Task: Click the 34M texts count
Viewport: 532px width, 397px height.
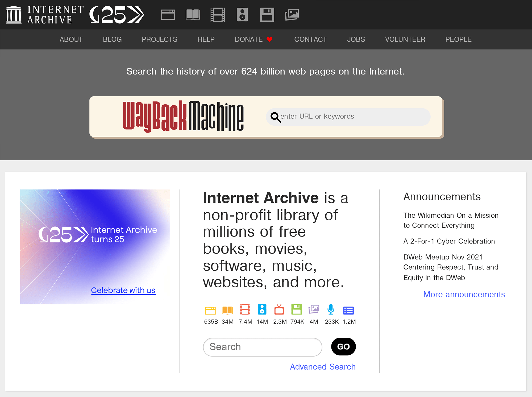Action: [x=227, y=322]
